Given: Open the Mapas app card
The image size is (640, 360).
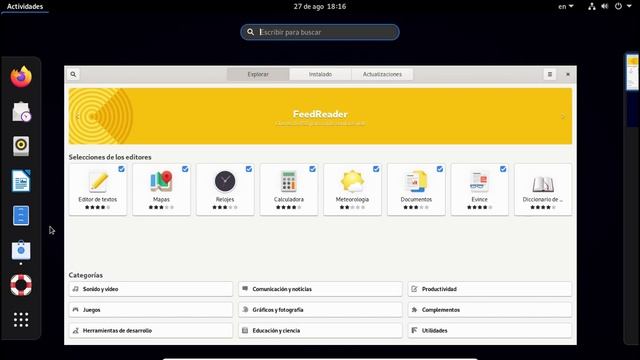Looking at the screenshot, I should (x=161, y=189).
